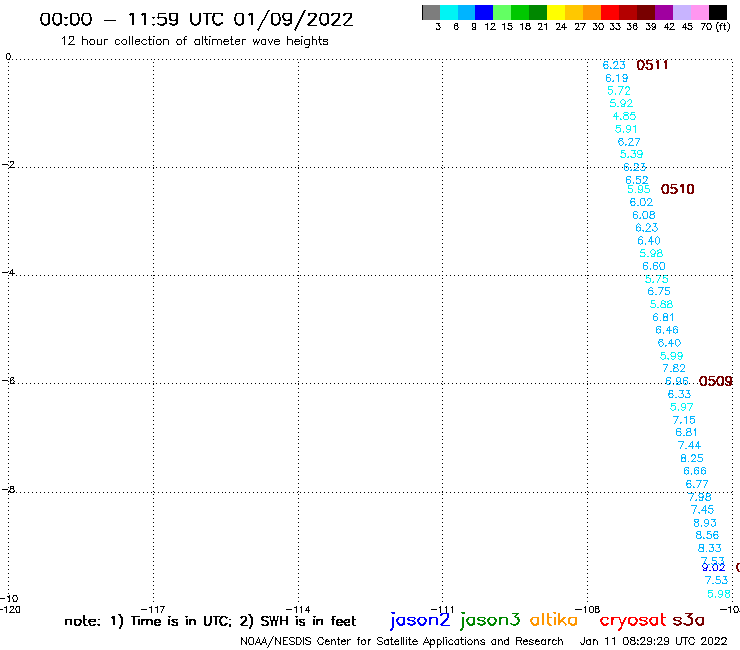Click the wave height reading 7.82
Image resolution: width=740 pixels, height=650 pixels.
(x=673, y=368)
